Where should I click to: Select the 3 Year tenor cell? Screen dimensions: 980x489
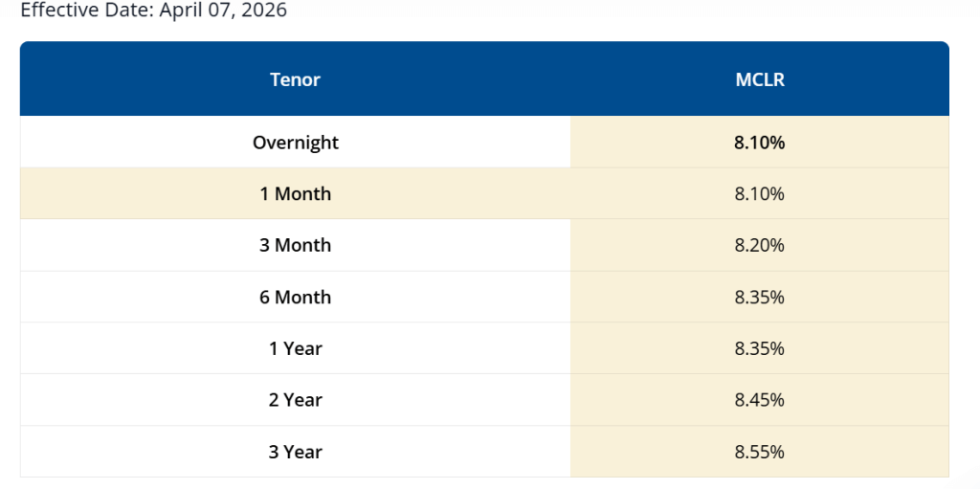coord(295,452)
